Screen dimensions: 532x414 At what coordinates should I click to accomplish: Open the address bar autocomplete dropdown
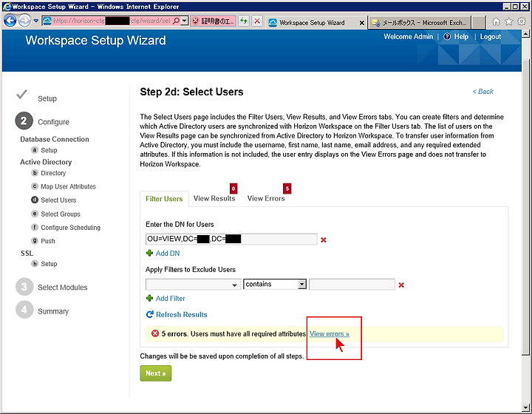click(184, 21)
